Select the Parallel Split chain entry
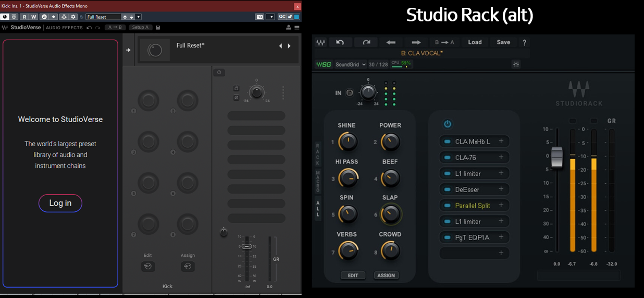644x298 pixels. pyautogui.click(x=473, y=206)
